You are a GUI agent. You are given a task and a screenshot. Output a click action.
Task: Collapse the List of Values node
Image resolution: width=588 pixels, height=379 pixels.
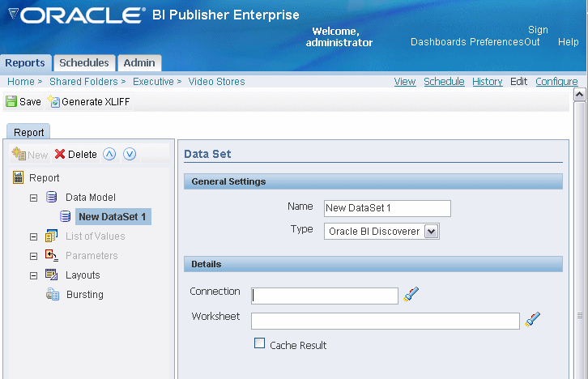[33, 236]
